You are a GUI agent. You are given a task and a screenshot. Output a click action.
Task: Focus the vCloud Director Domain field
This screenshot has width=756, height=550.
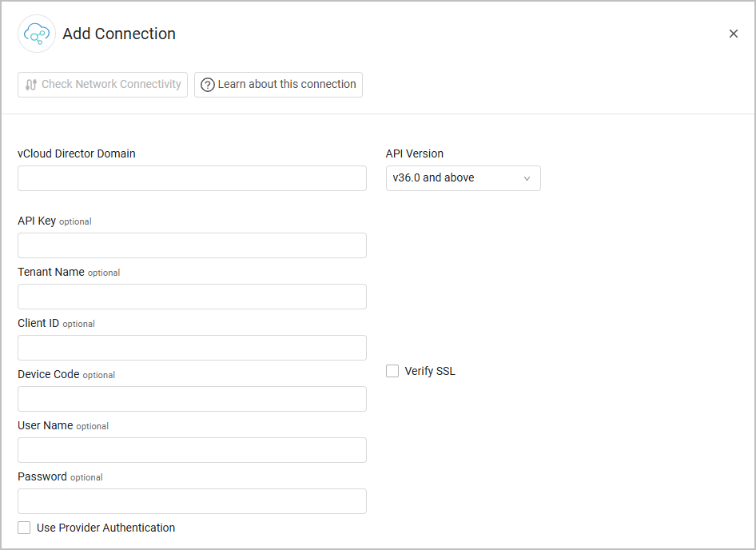pyautogui.click(x=192, y=178)
